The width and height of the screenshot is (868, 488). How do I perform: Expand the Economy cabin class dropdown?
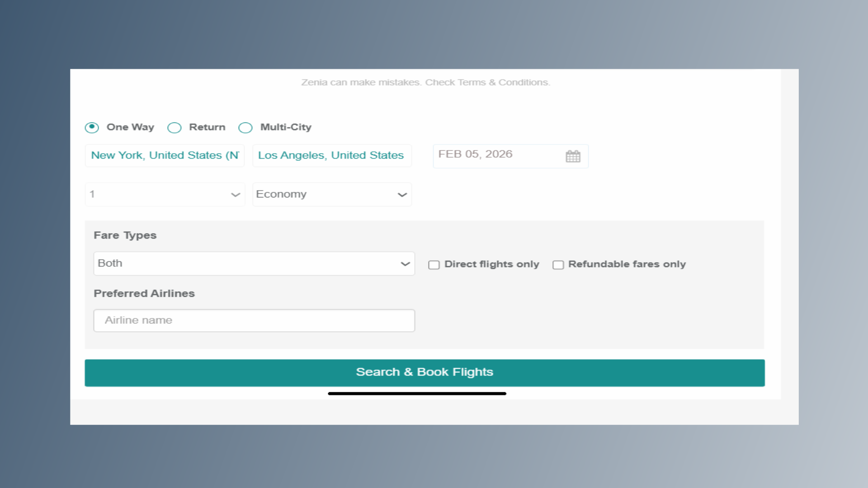pyautogui.click(x=331, y=194)
